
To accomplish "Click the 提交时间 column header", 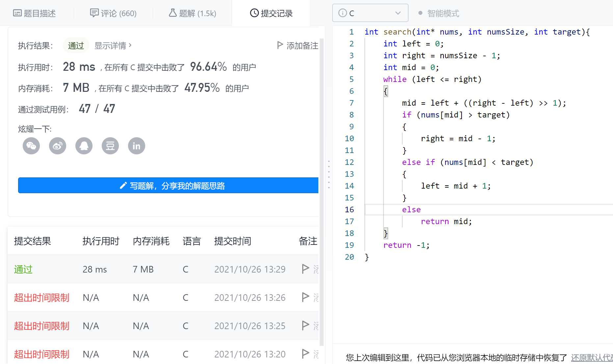I will pos(232,241).
